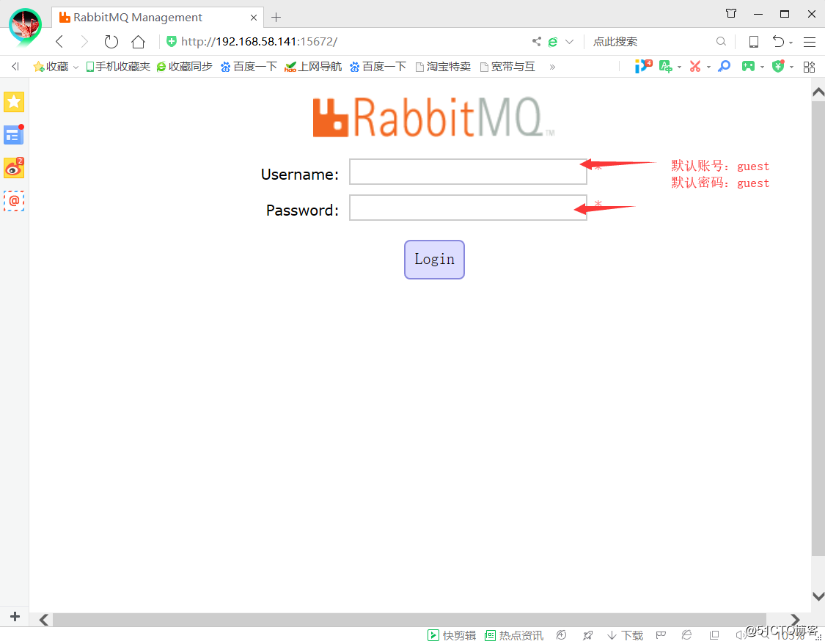Expand the address bar dropdown chevron

point(569,42)
